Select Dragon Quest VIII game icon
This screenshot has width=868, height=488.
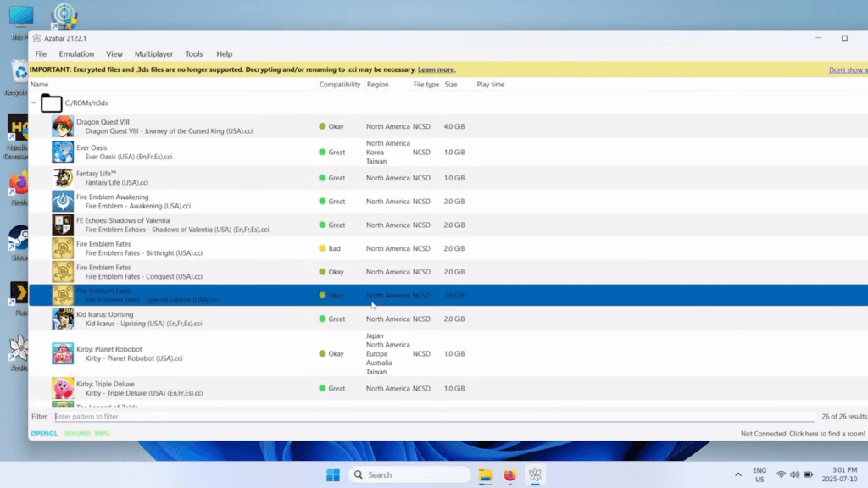click(63, 126)
